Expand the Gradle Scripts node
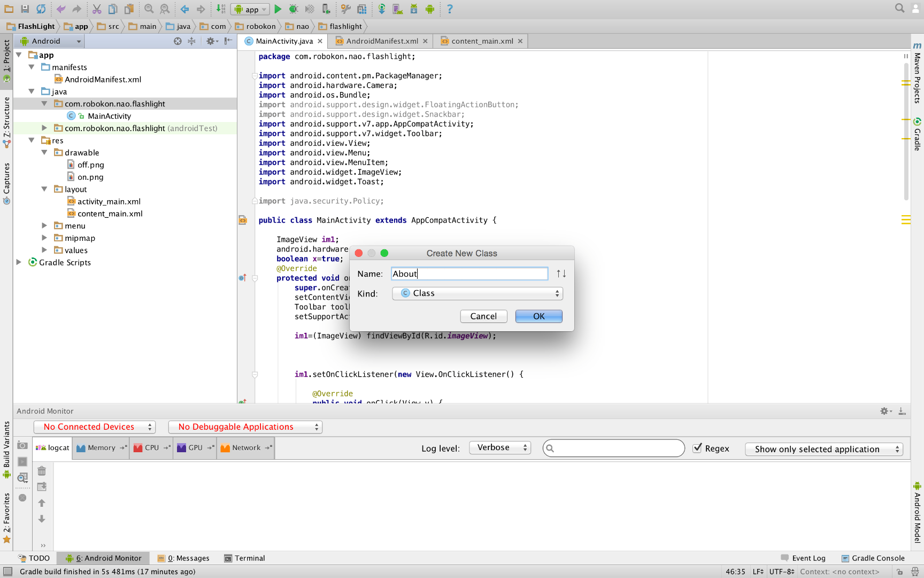Screen dimensions: 924x578 [19, 262]
